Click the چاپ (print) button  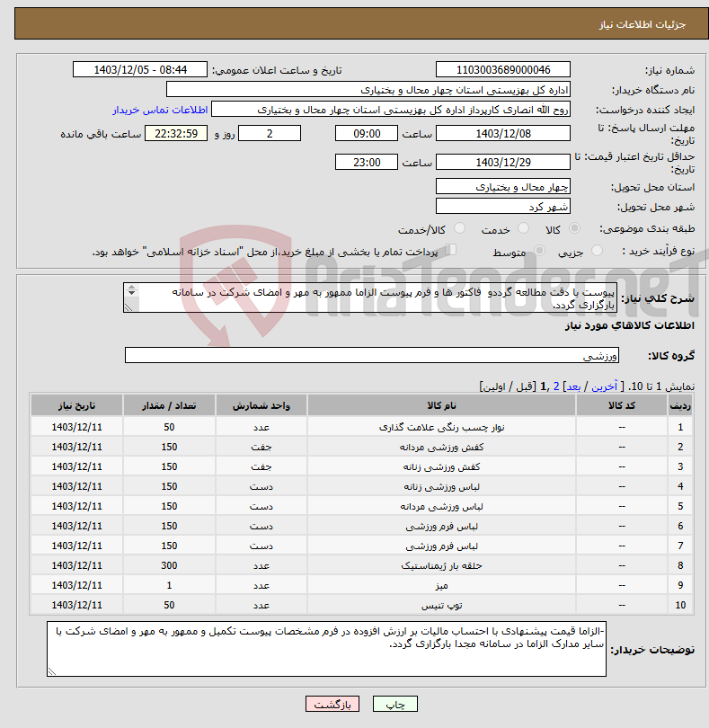394,704
